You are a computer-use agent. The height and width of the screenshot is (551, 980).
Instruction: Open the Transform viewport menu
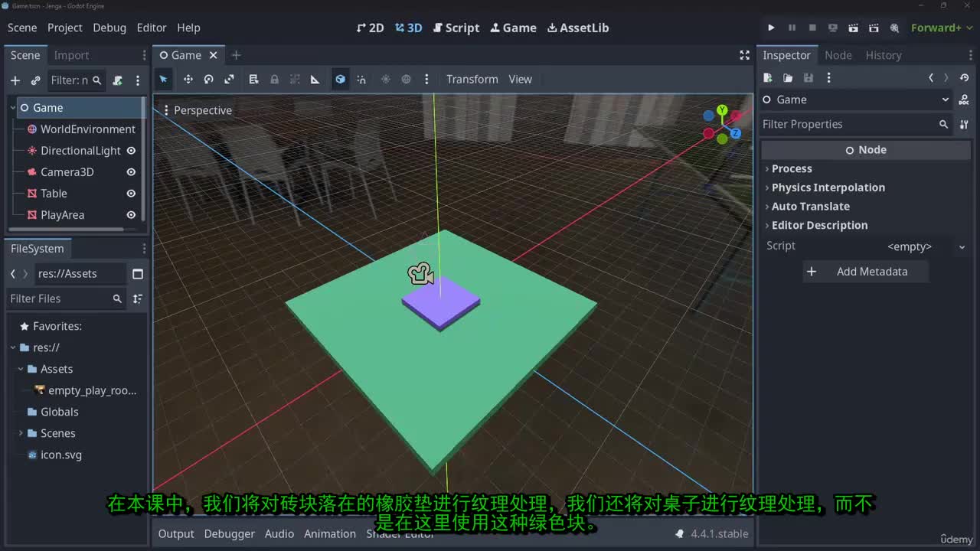[x=472, y=80]
